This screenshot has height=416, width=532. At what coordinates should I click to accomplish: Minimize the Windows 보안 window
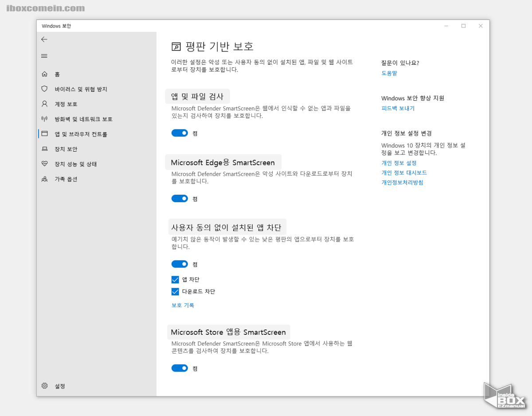coord(446,26)
